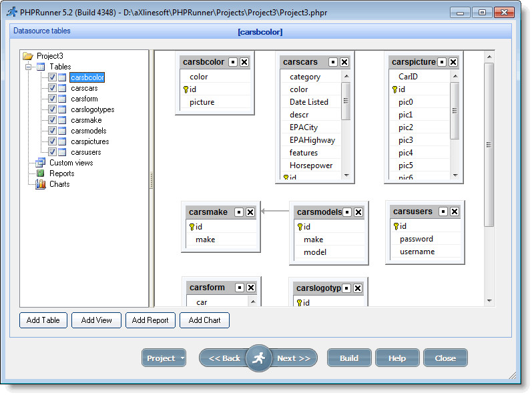Open Custom views tree node
Image resolution: width=532 pixels, height=395 pixels.
point(71,163)
